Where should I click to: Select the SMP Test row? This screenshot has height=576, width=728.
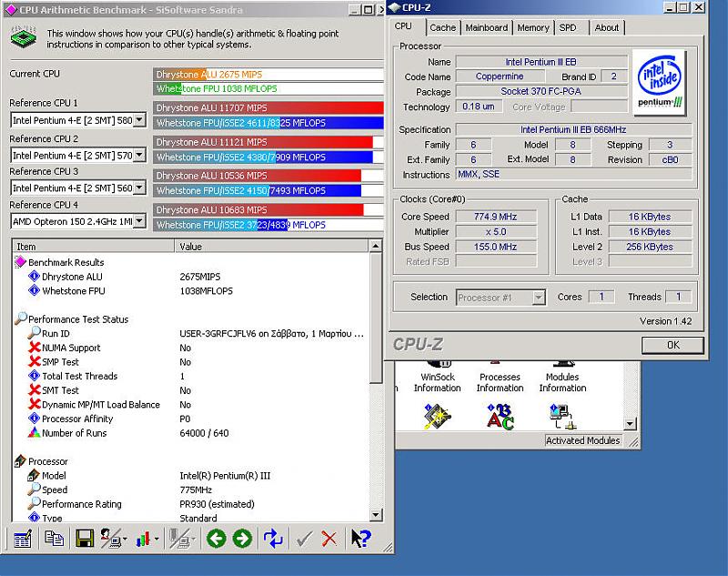(191, 361)
